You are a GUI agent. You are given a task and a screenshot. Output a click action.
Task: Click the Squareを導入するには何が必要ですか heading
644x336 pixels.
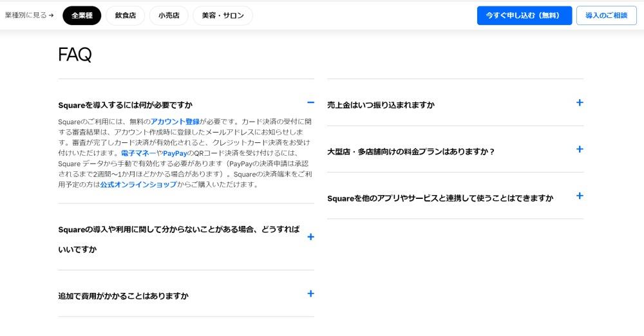coord(126,105)
